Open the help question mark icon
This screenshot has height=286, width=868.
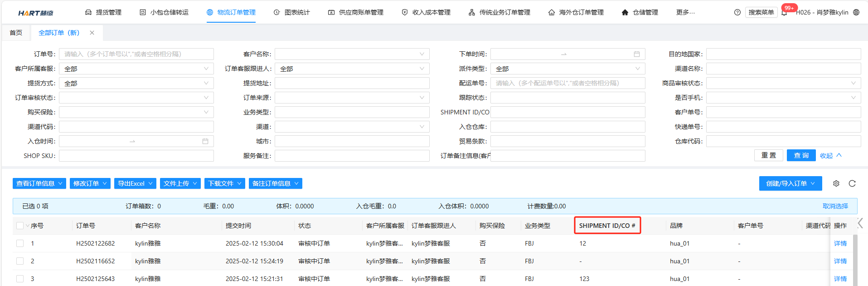[x=737, y=13]
